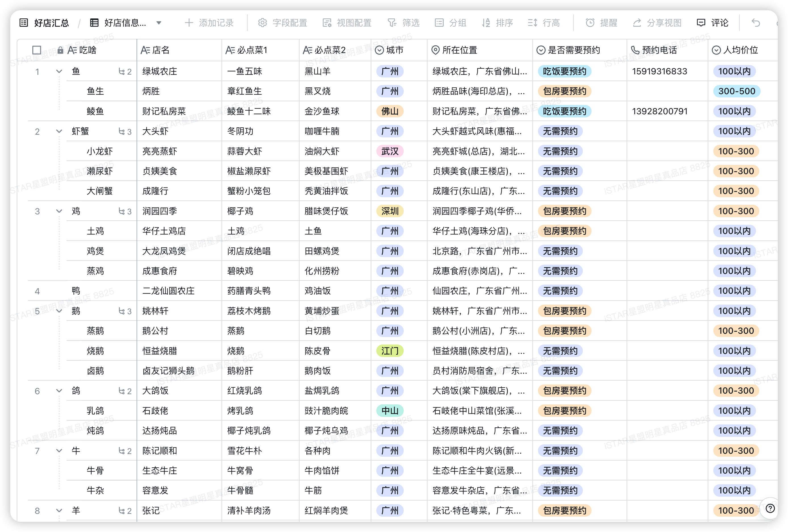This screenshot has height=532, width=788.
Task: Adjust 行高 row height icon
Action: coord(532,23)
